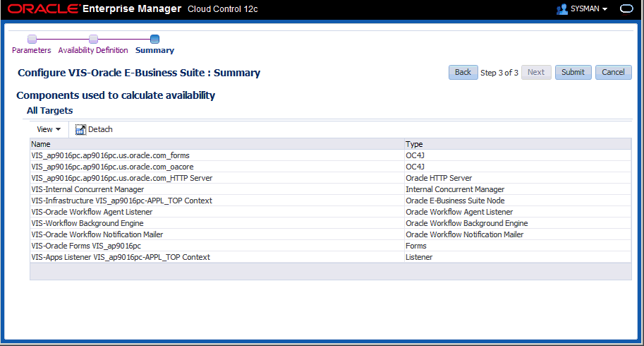Click the All Targets heading
Image resolution: width=644 pixels, height=346 pixels.
pos(49,111)
